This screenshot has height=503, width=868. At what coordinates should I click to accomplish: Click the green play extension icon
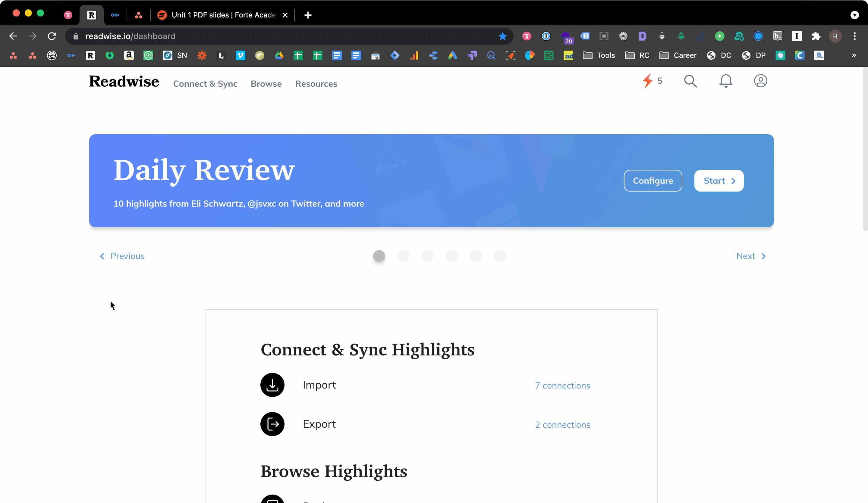[719, 36]
